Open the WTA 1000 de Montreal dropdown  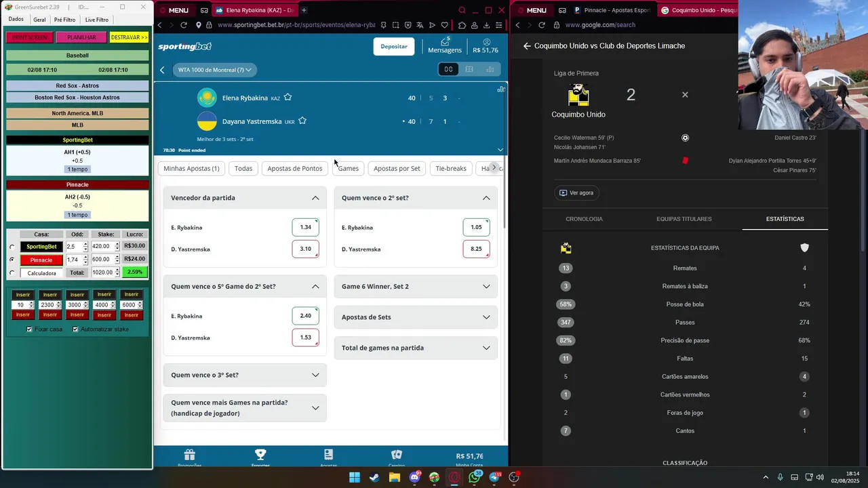click(215, 70)
